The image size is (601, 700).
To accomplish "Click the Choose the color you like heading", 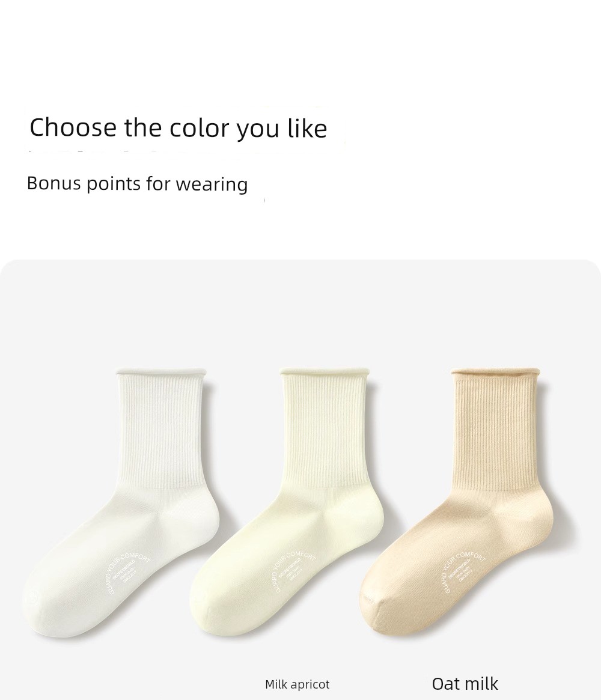I will (178, 127).
